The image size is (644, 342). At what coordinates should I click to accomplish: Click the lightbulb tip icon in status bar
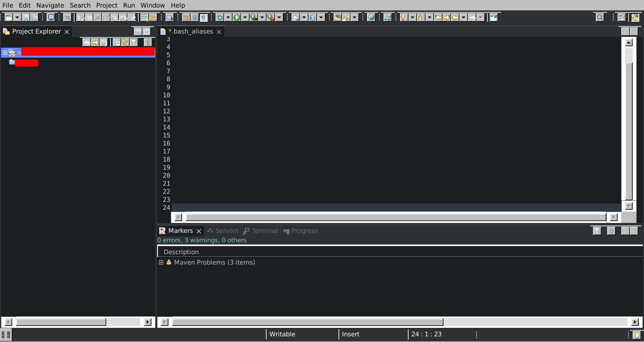pos(636,335)
